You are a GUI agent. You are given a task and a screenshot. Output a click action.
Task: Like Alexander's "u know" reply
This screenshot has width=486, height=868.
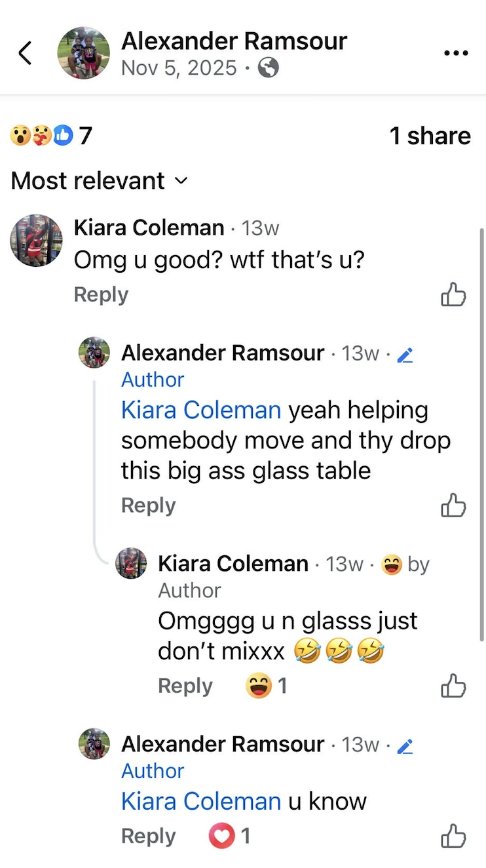coord(453,837)
